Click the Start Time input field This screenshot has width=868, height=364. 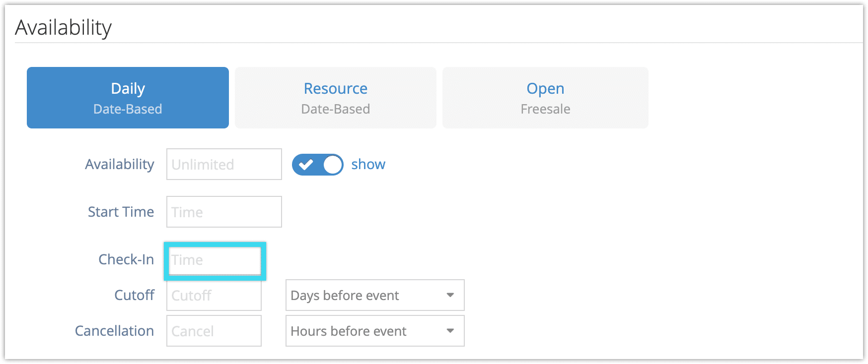[x=224, y=212]
